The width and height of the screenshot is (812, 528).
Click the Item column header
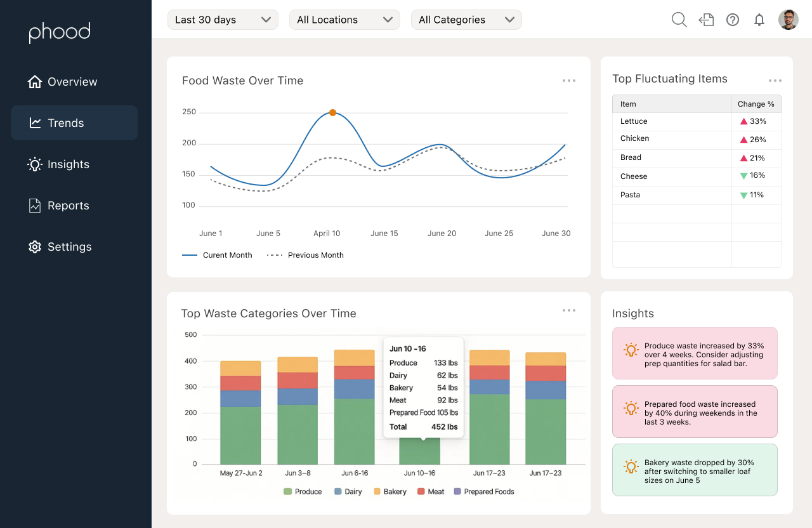coord(672,104)
